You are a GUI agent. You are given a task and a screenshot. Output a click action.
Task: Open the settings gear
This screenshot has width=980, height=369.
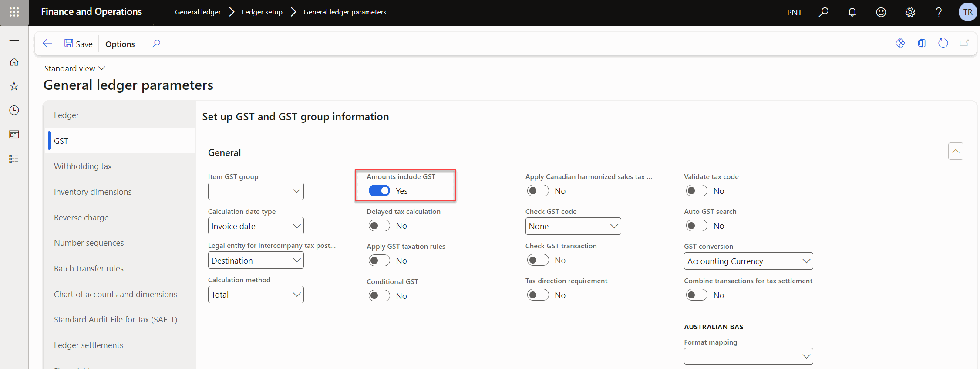(x=910, y=12)
